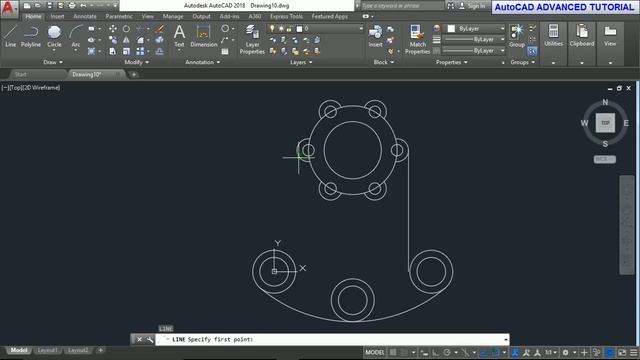This screenshot has width=640, height=360.
Task: Click the Group tool
Action: (x=517, y=36)
